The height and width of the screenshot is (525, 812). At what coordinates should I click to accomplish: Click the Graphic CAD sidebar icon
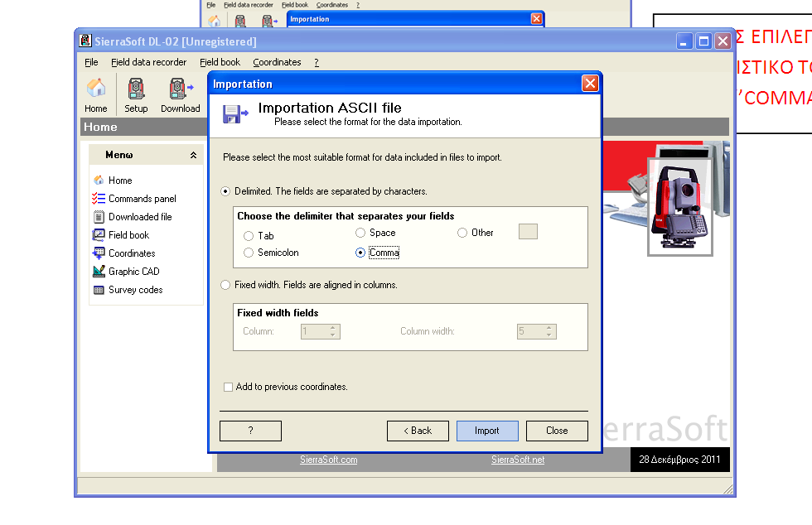(x=99, y=272)
